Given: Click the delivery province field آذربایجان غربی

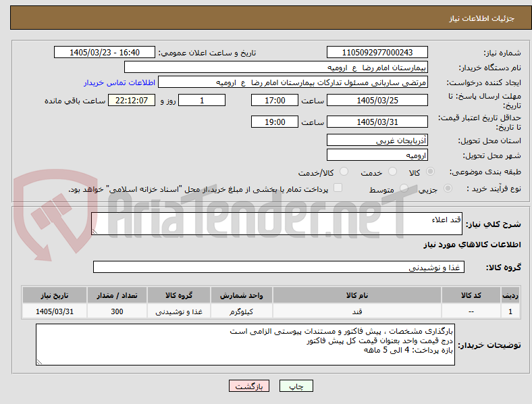Looking at the screenshot, I should 377,140.
